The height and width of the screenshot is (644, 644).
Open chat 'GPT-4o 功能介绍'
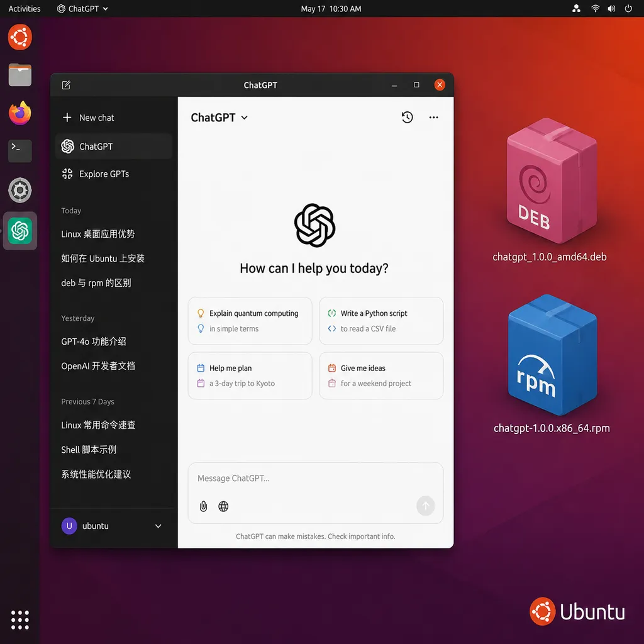[93, 341]
